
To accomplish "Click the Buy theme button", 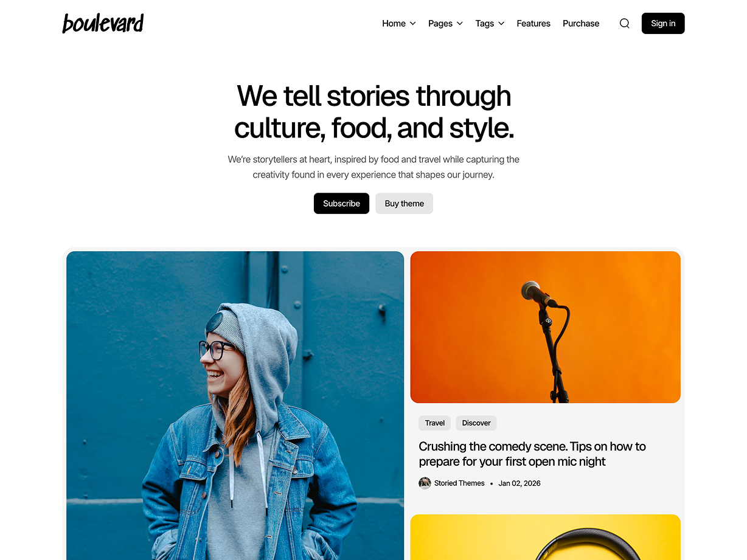I will click(x=404, y=204).
